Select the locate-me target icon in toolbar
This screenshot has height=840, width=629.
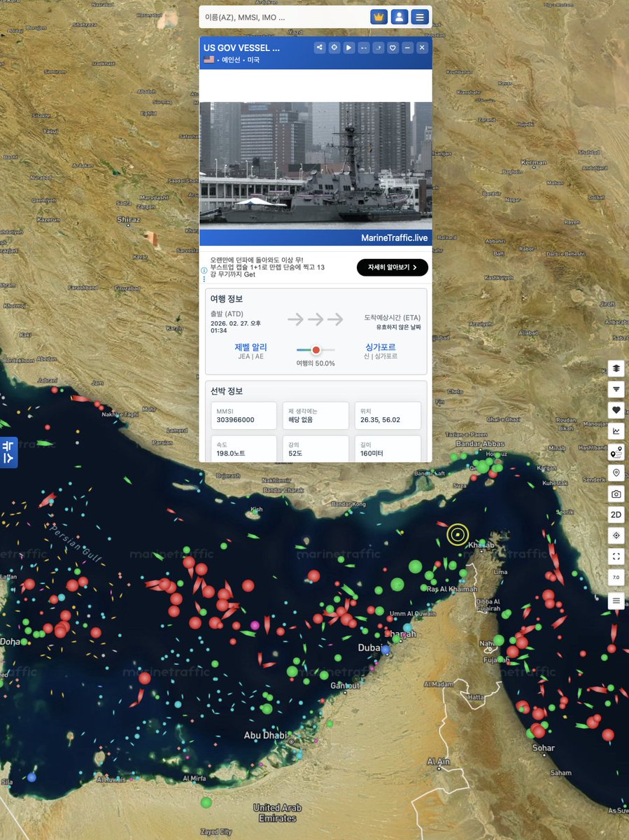(x=616, y=536)
